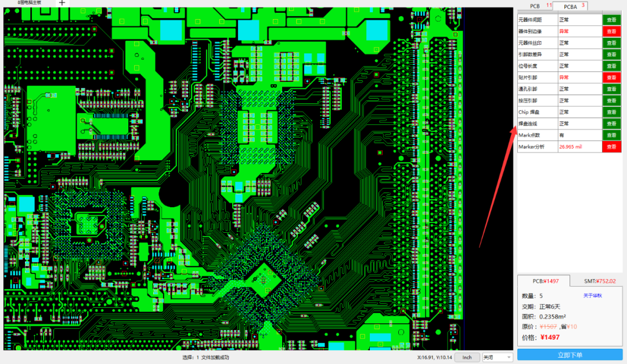The height and width of the screenshot is (364, 627).
Task: View the abnormal 贴片引脚 result
Action: tap(611, 77)
